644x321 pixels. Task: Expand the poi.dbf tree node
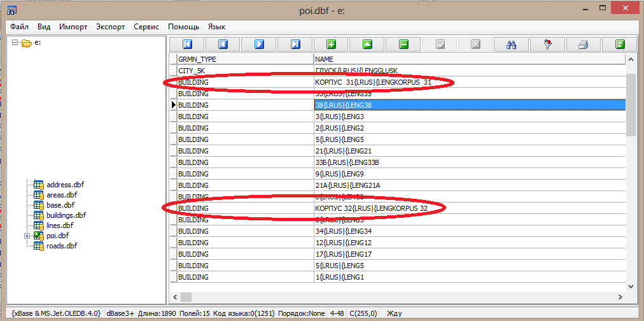tap(27, 236)
